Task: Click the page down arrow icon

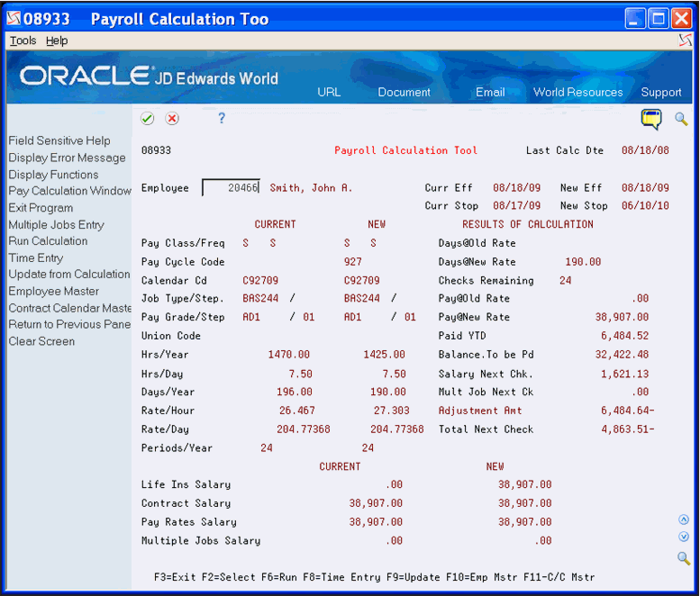Action: [684, 537]
